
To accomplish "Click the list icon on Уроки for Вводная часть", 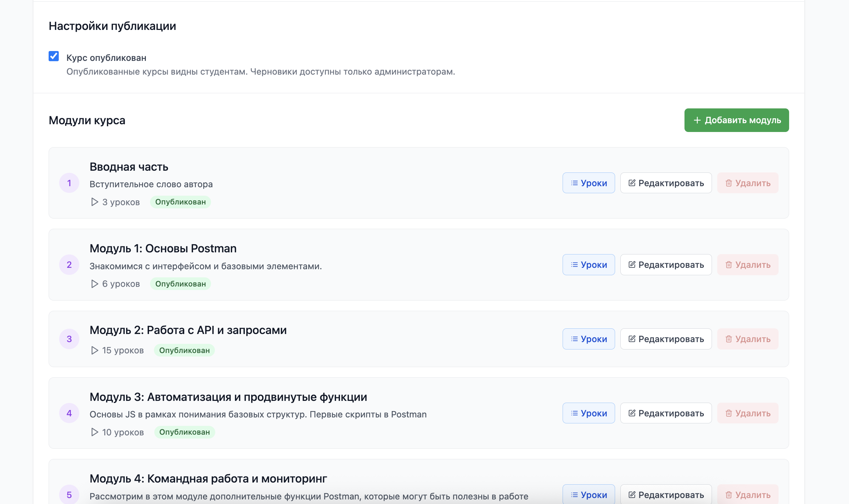I will click(x=574, y=183).
